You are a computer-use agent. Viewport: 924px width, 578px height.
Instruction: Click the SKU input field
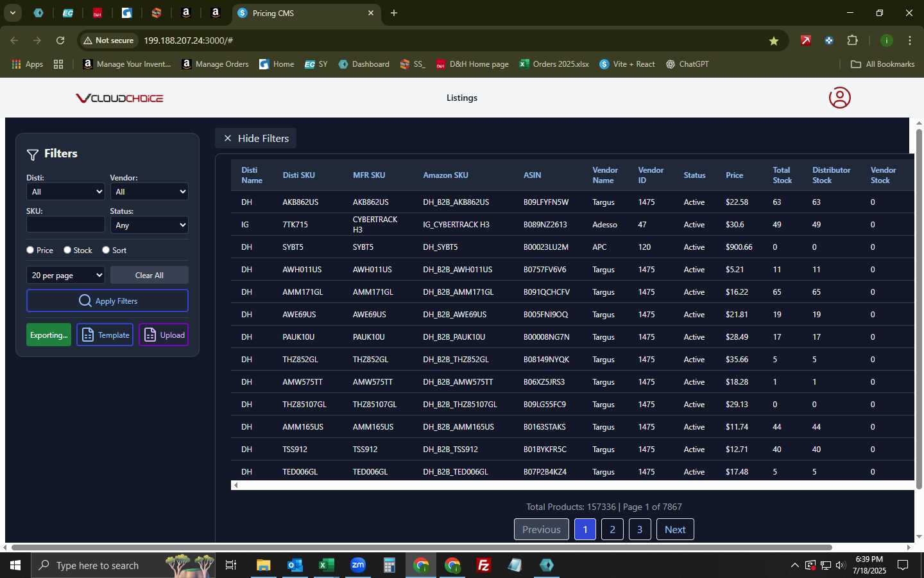(65, 224)
